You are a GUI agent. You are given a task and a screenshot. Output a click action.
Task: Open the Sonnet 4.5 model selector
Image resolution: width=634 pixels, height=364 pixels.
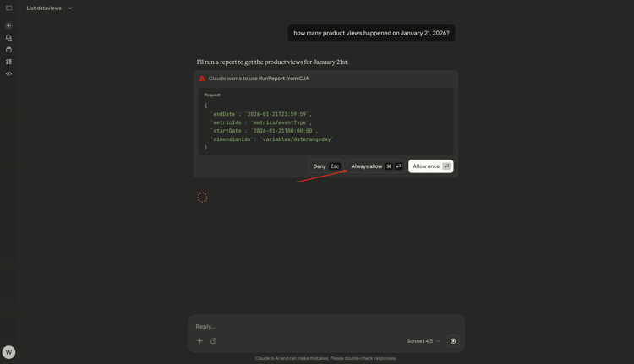pyautogui.click(x=424, y=341)
